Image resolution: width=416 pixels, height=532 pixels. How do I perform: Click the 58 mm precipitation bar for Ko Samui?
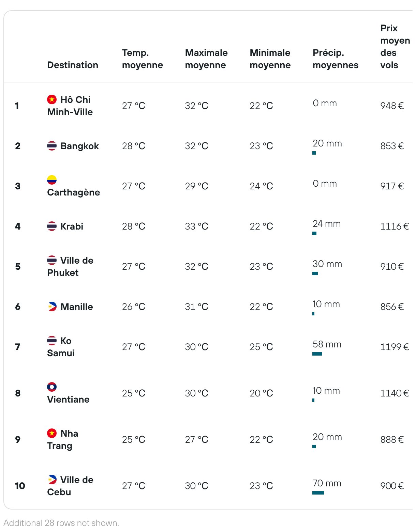point(317,354)
